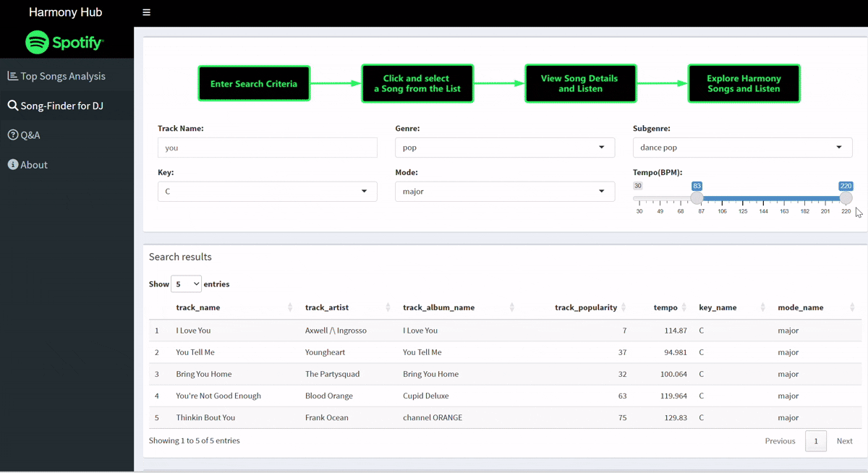Sort table by key_name column
This screenshot has width=868, height=473.
pos(732,307)
